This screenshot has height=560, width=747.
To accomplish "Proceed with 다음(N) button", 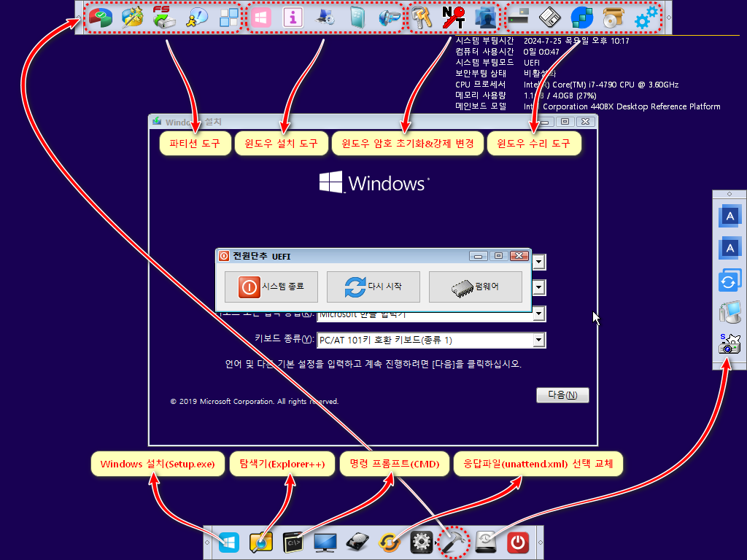I will 562,394.
